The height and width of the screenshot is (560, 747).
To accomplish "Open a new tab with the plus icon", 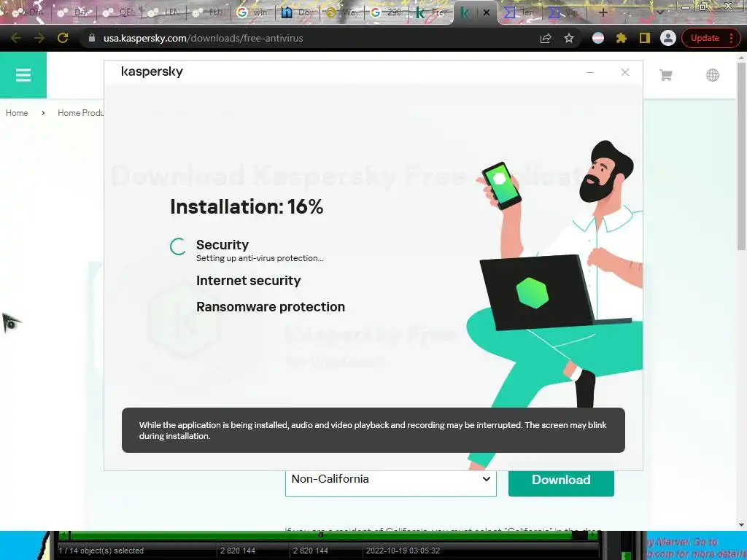I will click(603, 12).
